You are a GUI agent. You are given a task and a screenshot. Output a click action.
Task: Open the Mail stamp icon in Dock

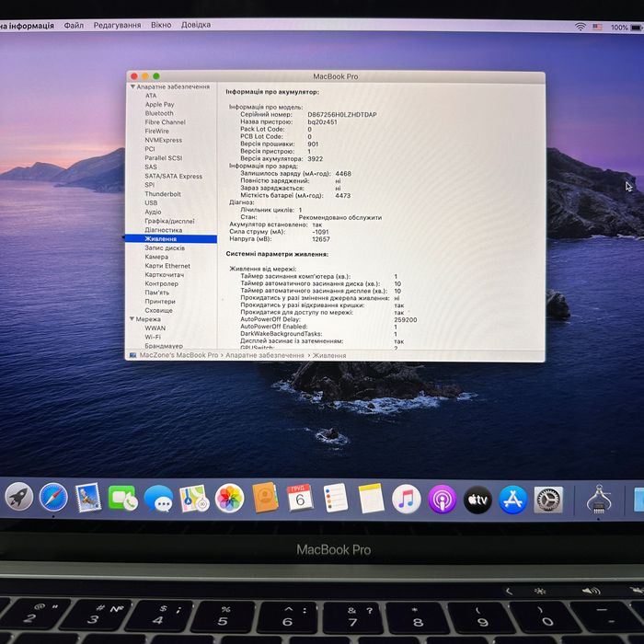coord(88,498)
